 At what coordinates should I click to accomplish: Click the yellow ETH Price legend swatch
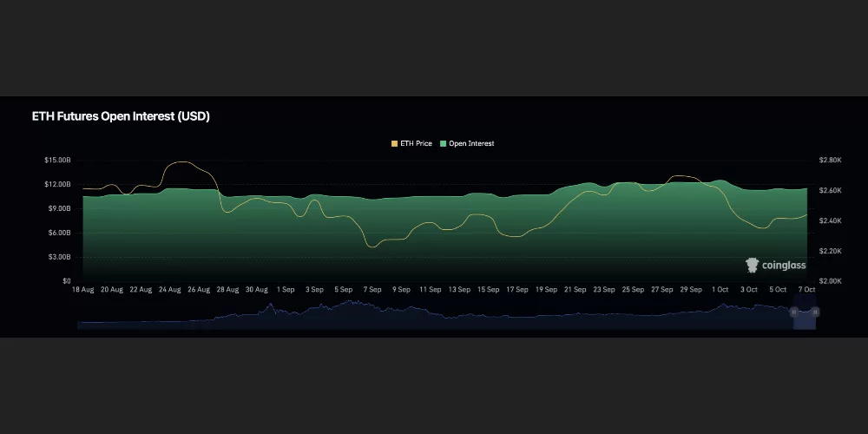[x=395, y=144]
